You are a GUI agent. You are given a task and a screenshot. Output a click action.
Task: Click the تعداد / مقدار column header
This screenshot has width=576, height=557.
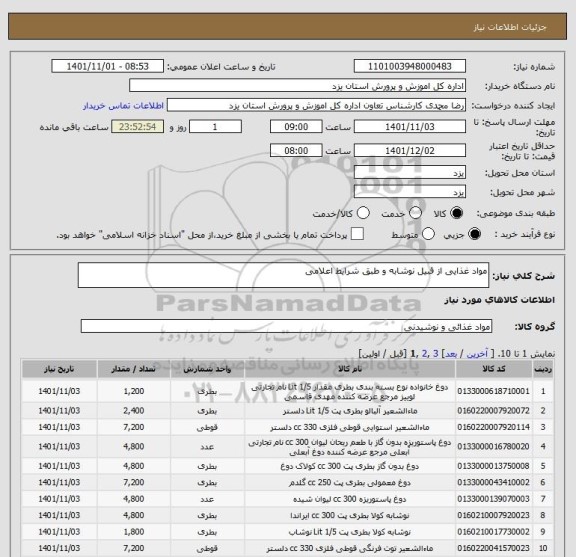point(134,369)
